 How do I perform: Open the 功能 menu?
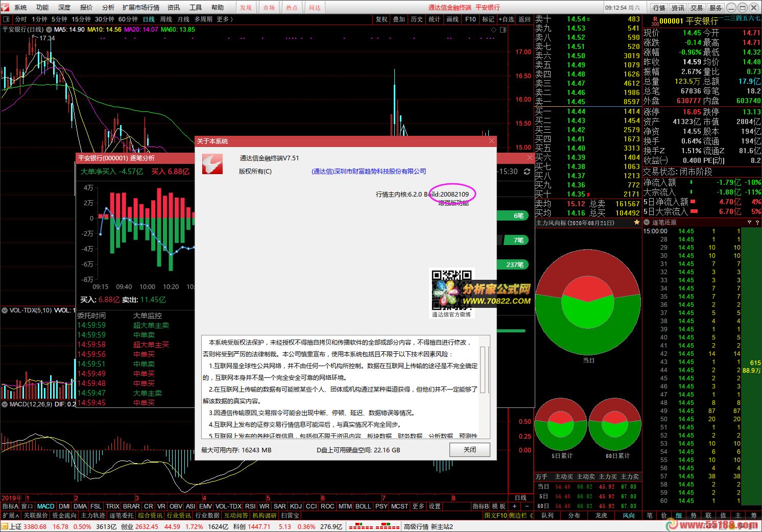pos(42,8)
